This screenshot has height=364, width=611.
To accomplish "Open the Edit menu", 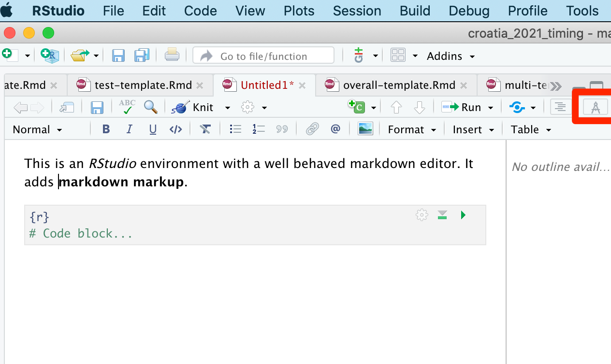I will (154, 11).
